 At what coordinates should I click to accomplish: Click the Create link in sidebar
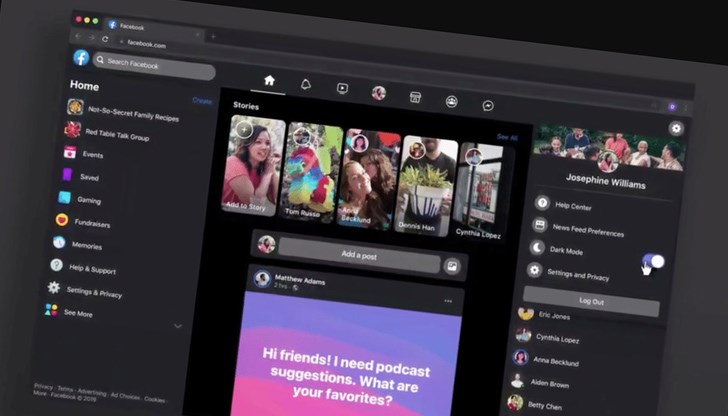click(x=202, y=101)
